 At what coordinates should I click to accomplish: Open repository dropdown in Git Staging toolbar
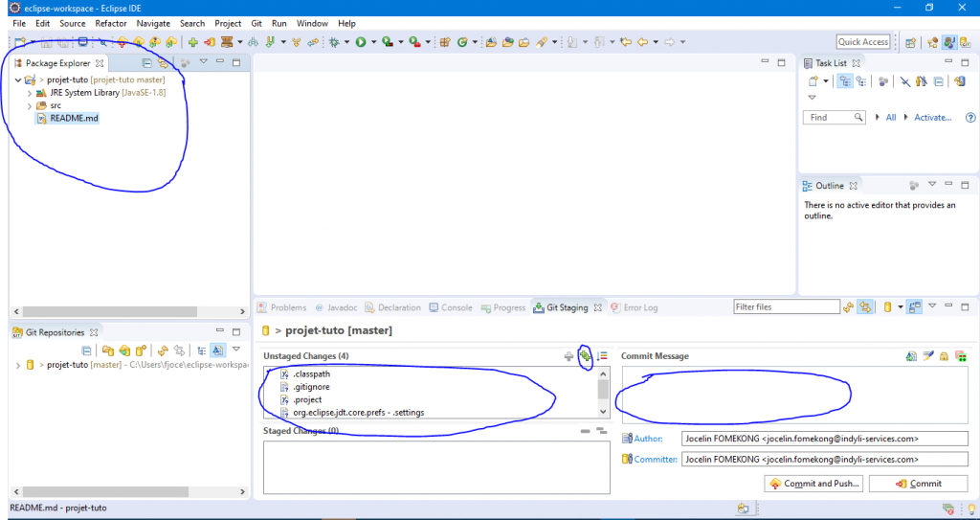tap(901, 306)
